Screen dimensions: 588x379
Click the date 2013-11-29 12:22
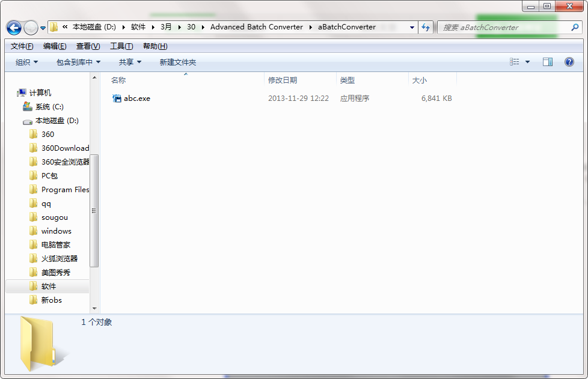coord(298,99)
